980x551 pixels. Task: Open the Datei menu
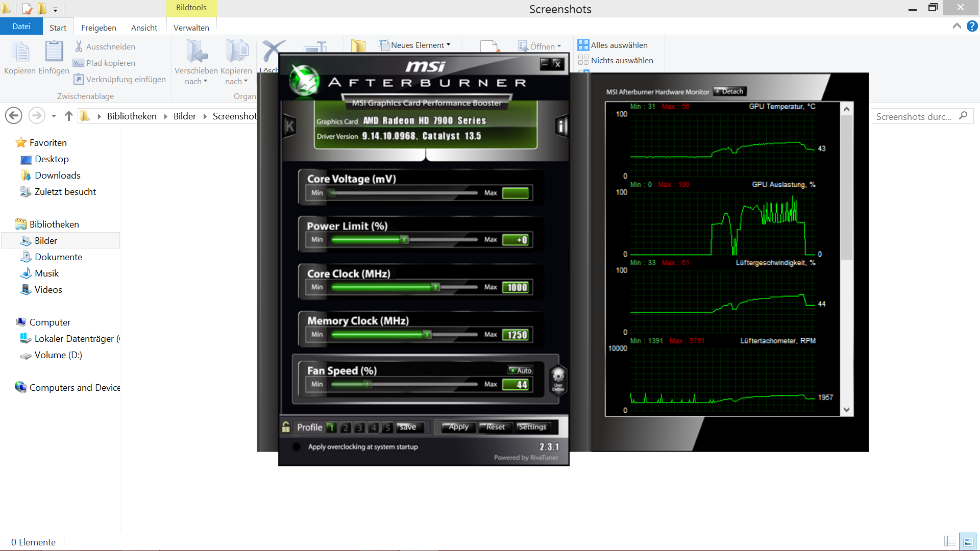pyautogui.click(x=21, y=27)
